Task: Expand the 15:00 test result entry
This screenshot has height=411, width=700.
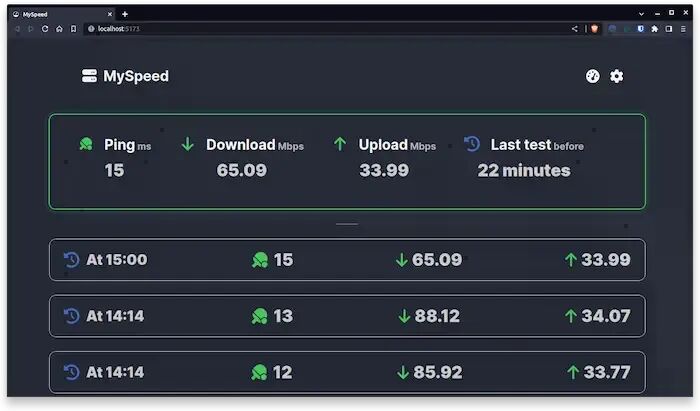Action: click(x=347, y=260)
